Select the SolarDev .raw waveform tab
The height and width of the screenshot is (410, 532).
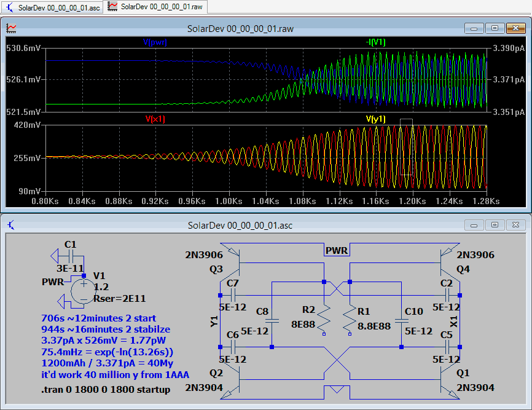pyautogui.click(x=157, y=7)
